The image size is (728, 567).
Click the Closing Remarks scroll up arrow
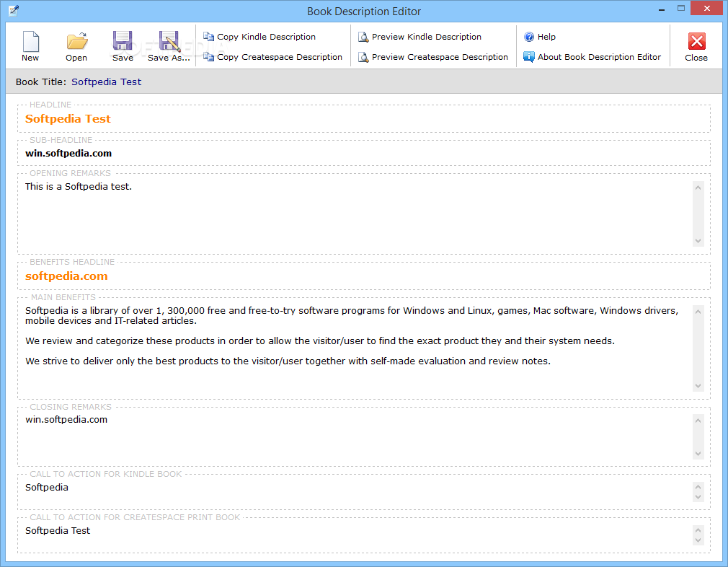point(698,421)
